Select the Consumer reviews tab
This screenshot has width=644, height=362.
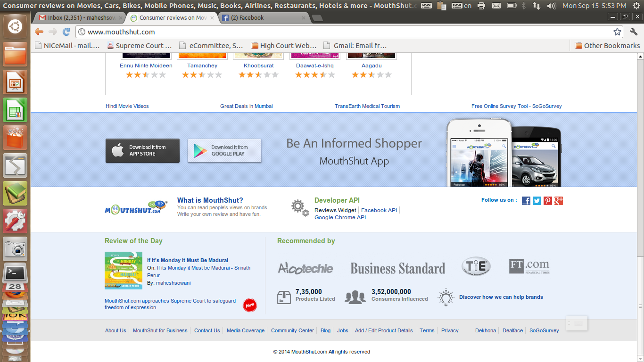[172, 18]
